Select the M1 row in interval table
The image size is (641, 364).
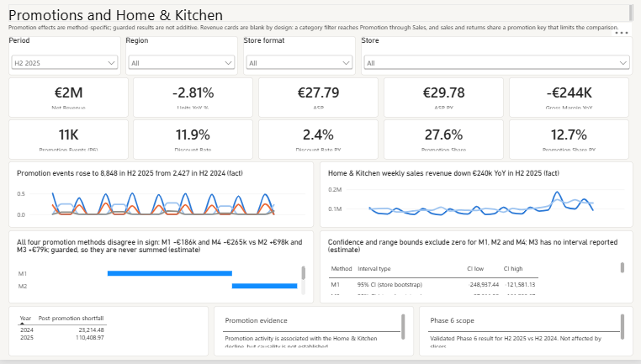point(433,284)
